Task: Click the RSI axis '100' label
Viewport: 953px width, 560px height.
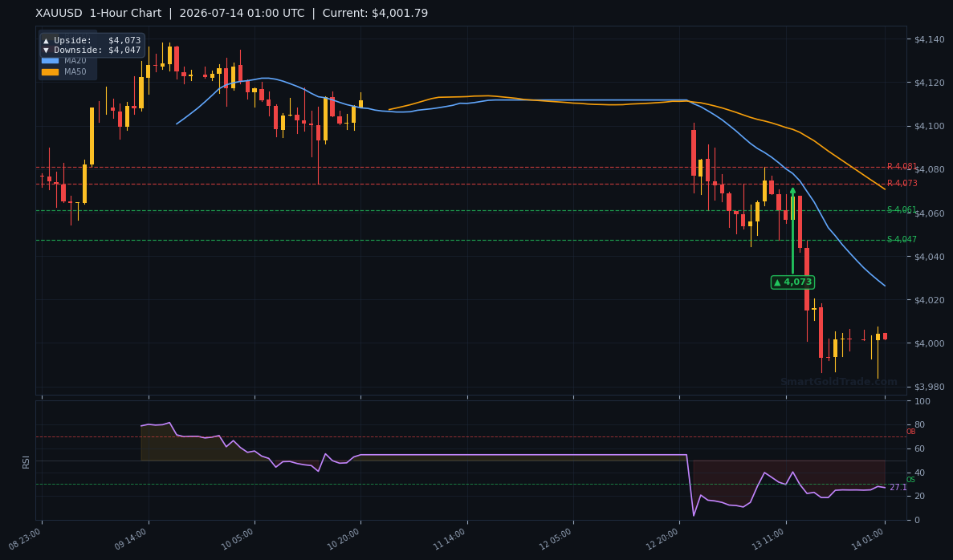Action: pyautogui.click(x=922, y=401)
